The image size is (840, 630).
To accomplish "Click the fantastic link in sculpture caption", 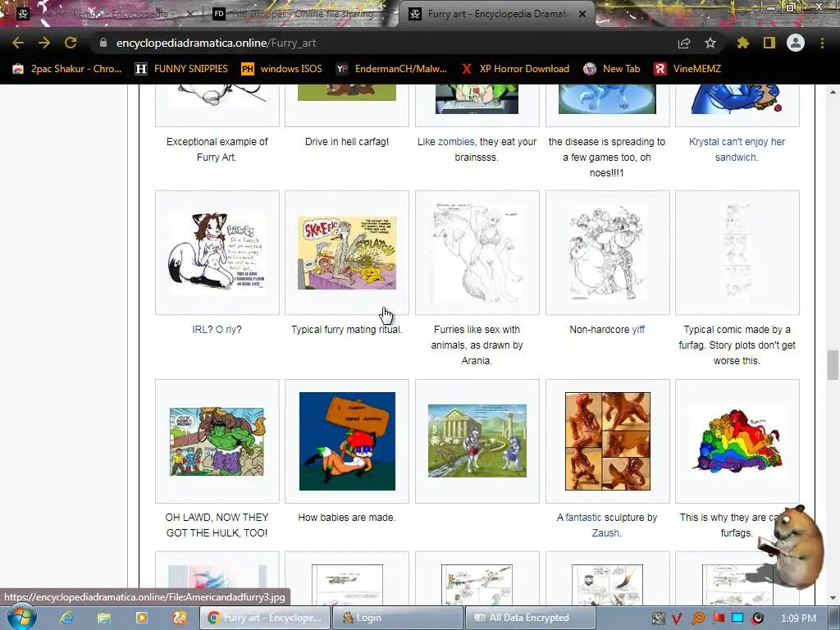I will click(583, 518).
